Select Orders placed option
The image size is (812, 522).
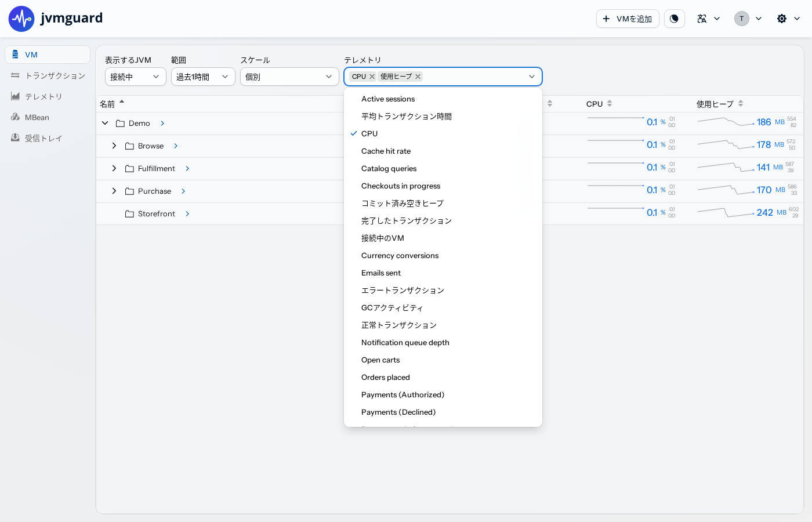point(443,378)
